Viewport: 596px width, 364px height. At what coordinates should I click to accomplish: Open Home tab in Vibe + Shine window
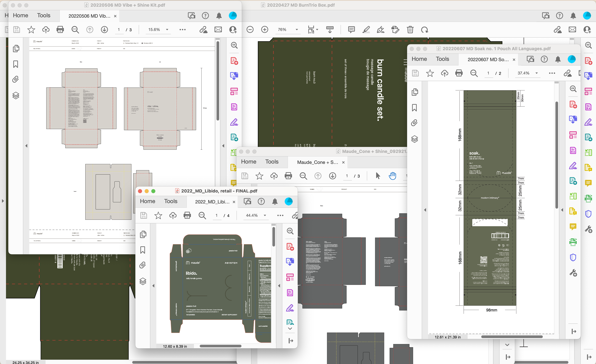pos(21,15)
